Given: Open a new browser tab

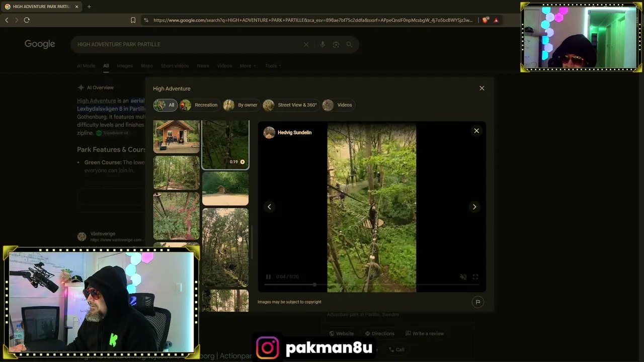Looking at the screenshot, I should tap(89, 7).
